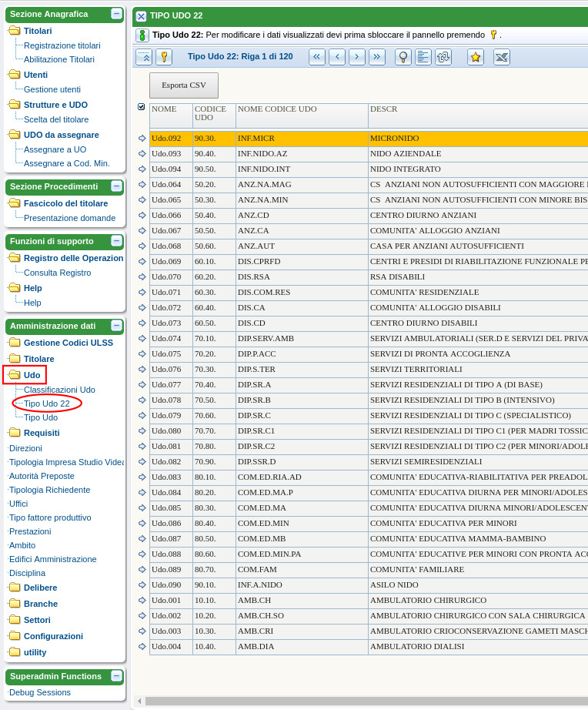Expand the Requisiti folder
Image resolution: width=588 pixels, height=710 pixels.
15,433
